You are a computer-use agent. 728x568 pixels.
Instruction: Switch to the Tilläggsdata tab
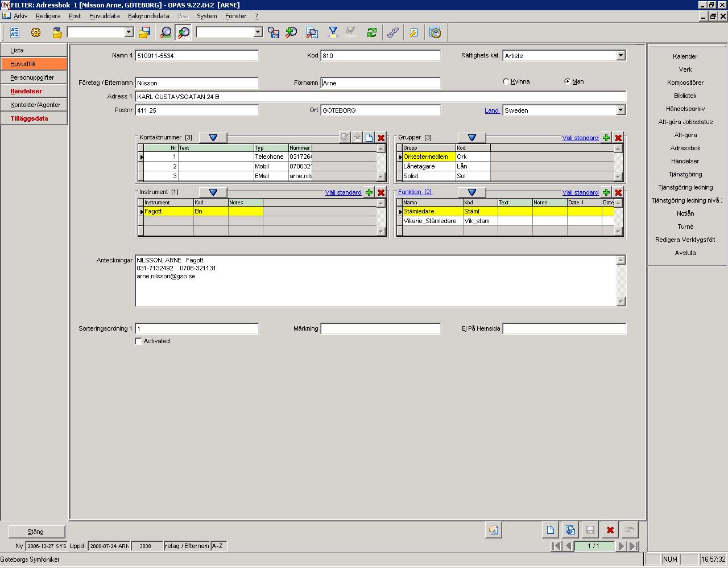click(34, 118)
